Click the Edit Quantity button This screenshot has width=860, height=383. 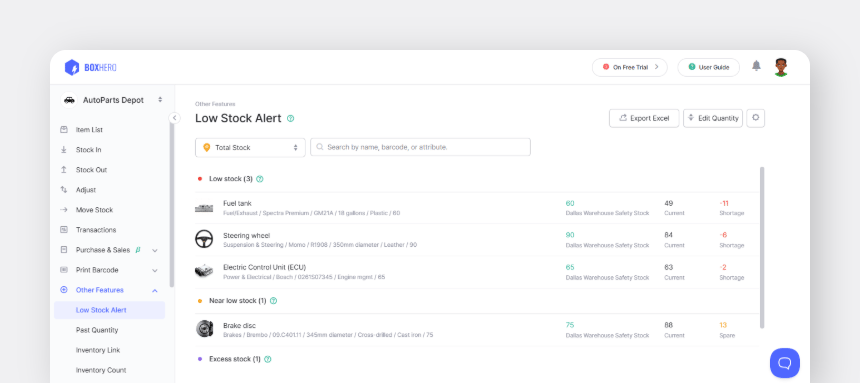click(x=712, y=118)
